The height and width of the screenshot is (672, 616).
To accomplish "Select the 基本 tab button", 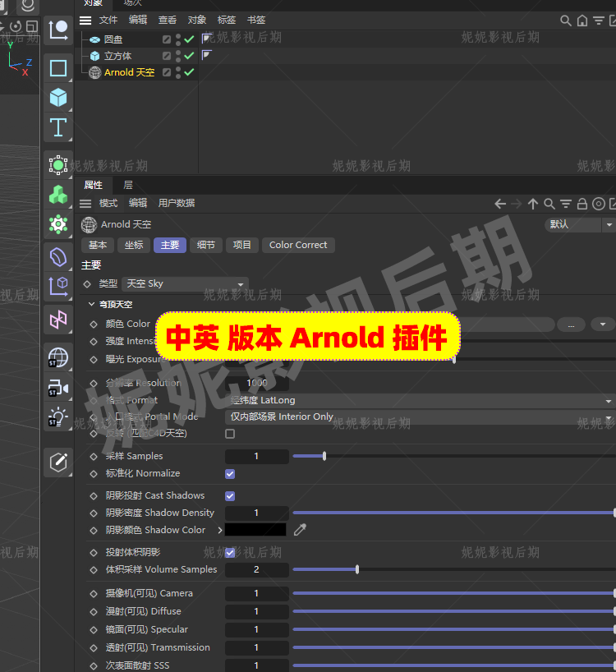I will (x=98, y=245).
